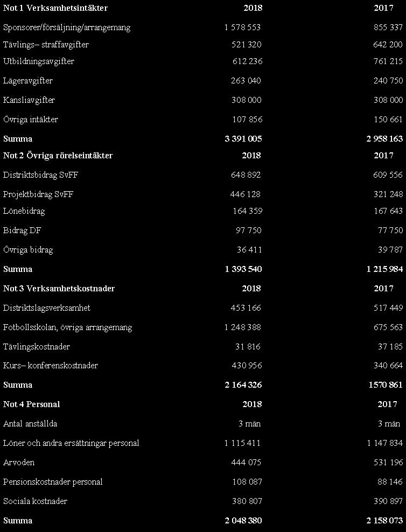Click the Not 2 Övriga rörelseintäkter heading

(x=58, y=156)
